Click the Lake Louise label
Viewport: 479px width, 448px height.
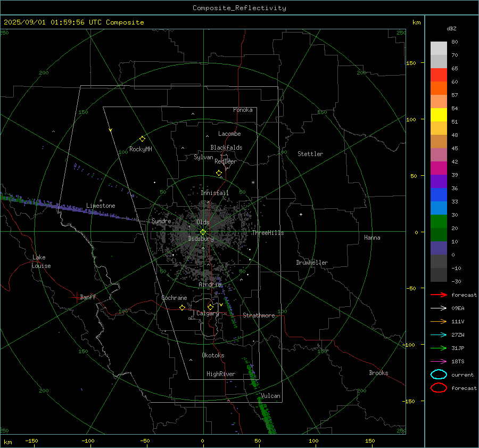tap(41, 262)
